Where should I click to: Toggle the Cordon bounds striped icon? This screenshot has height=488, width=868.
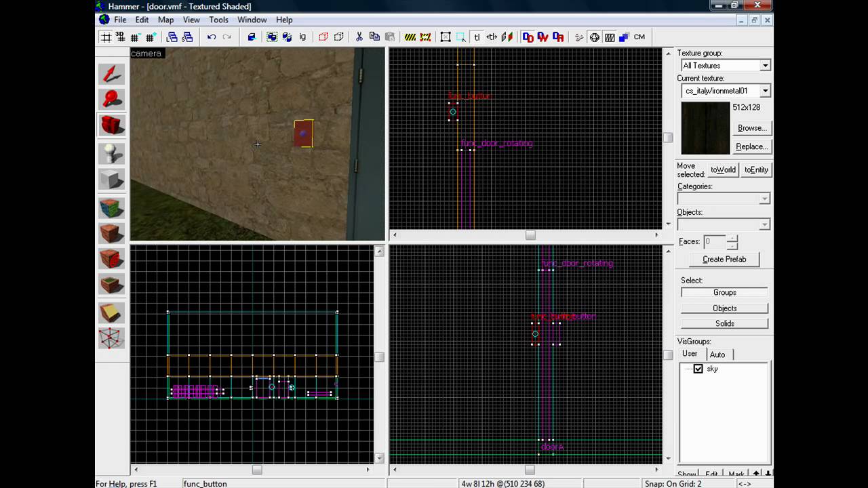[410, 37]
